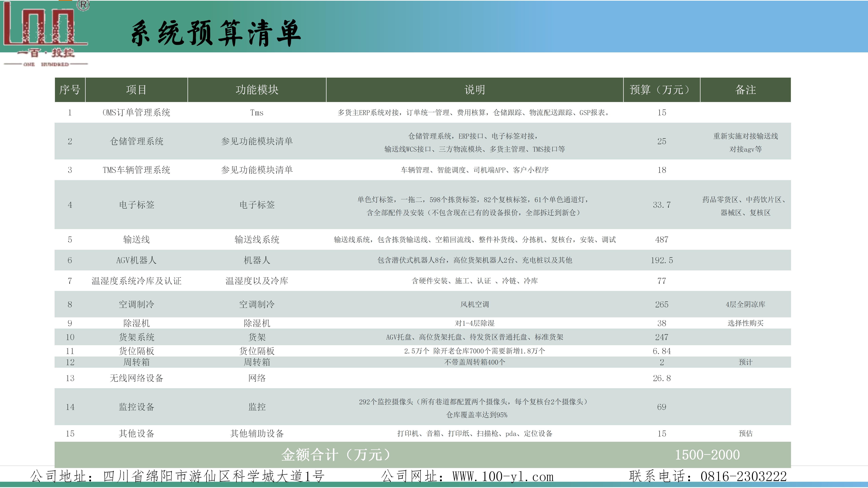Screen dimensions: 868x488
Task: Click the 选择性购买 remark for 除湿机
Action: (745, 323)
